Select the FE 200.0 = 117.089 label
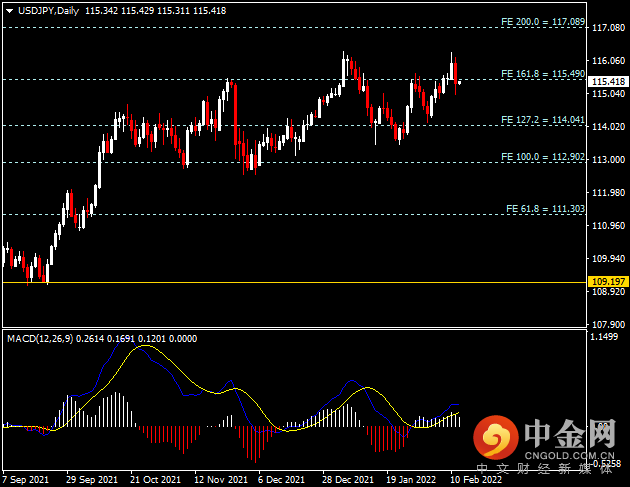The width and height of the screenshot is (630, 487). click(x=543, y=22)
